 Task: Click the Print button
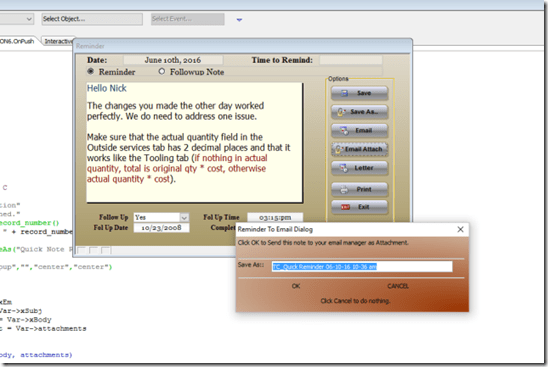click(x=359, y=189)
